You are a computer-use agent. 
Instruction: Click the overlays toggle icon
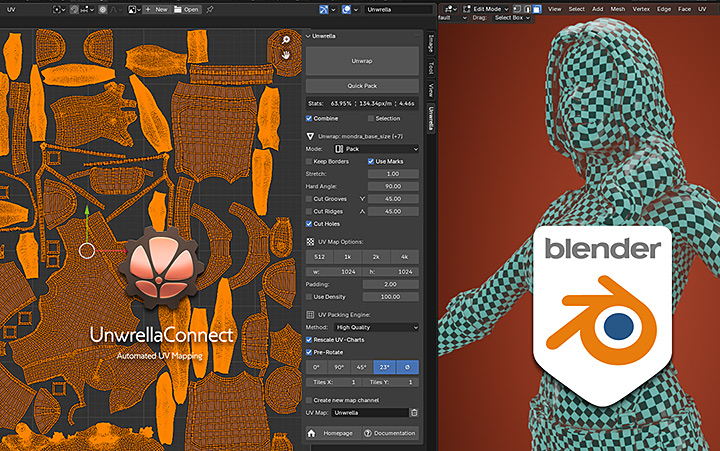346,9
